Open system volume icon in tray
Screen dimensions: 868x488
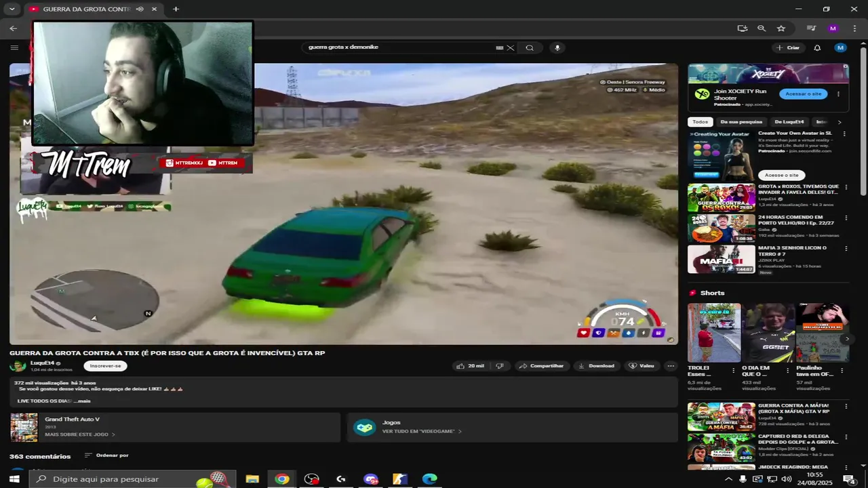click(787, 479)
